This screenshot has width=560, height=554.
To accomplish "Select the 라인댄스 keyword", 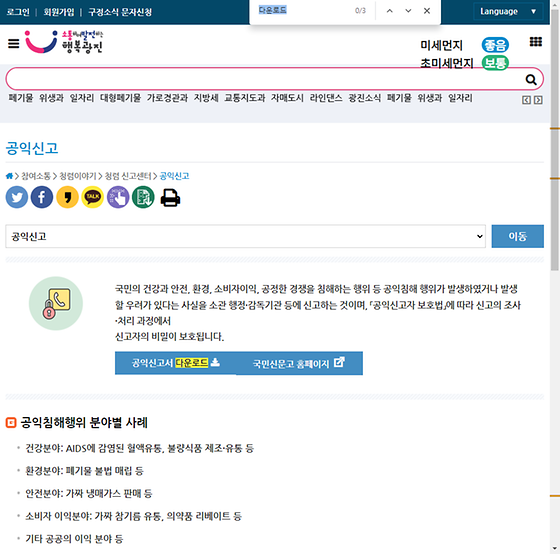I will click(326, 98).
